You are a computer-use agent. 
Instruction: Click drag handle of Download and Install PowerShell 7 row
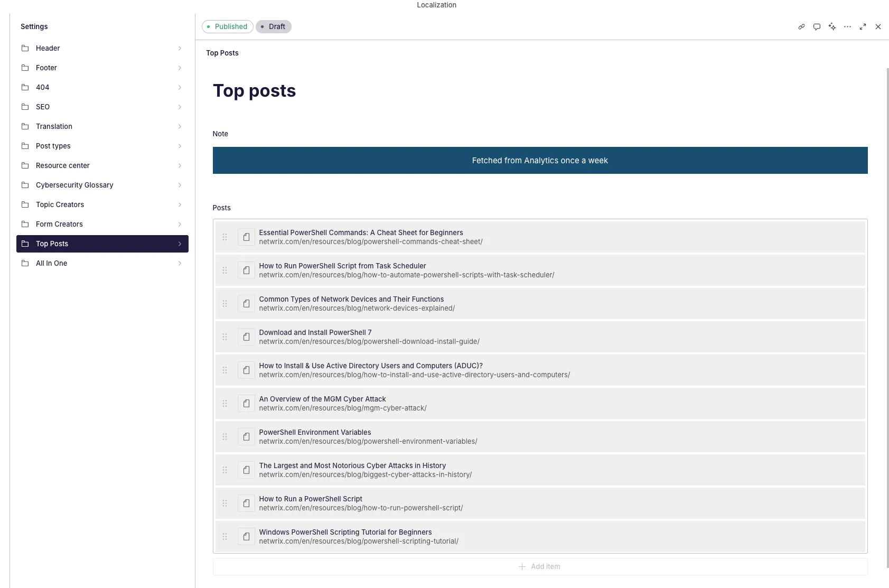coord(224,337)
